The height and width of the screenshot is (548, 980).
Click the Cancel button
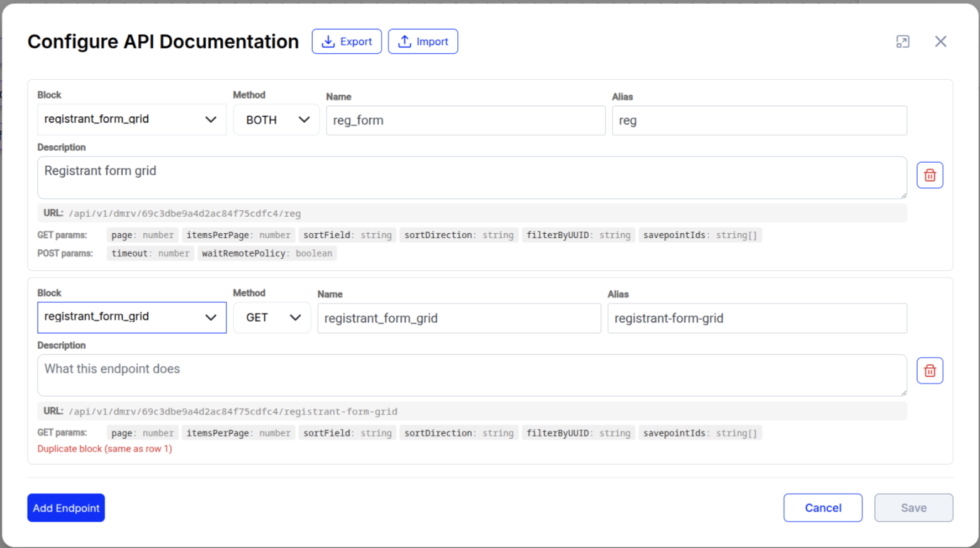click(823, 508)
